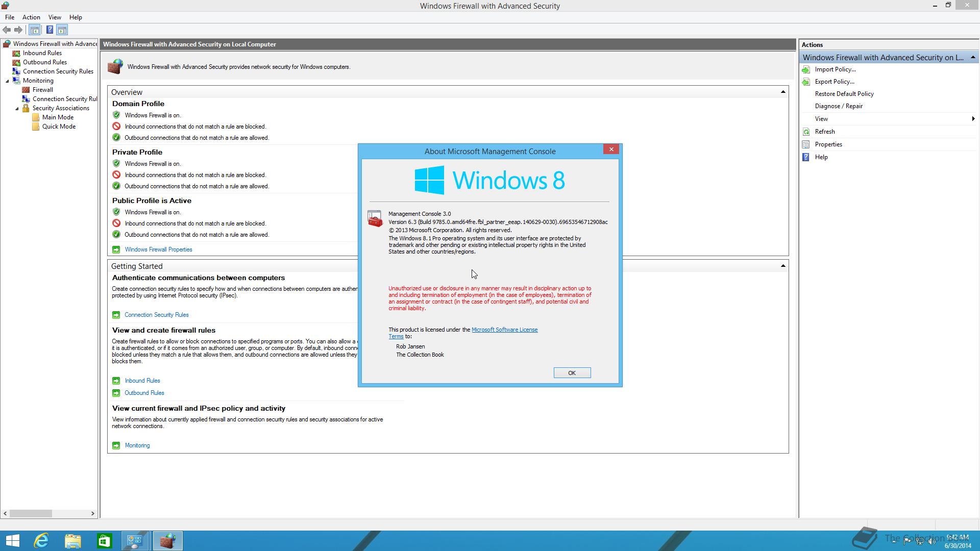The width and height of the screenshot is (980, 551).
Task: Click Import Policy action
Action: tap(835, 69)
